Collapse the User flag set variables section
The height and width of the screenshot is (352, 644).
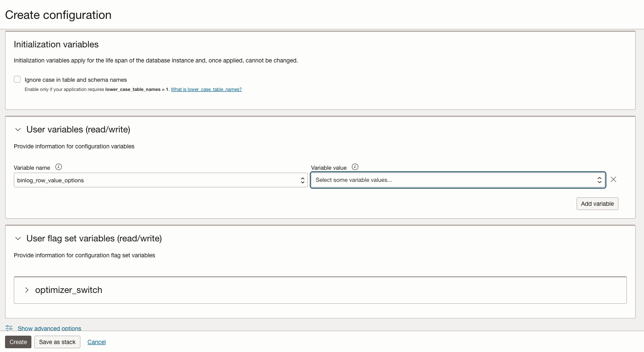[18, 238]
